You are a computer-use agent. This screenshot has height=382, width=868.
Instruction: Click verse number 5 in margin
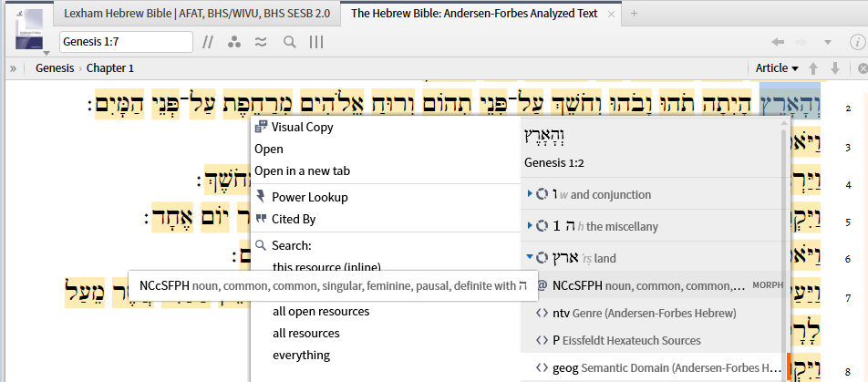[x=848, y=222]
